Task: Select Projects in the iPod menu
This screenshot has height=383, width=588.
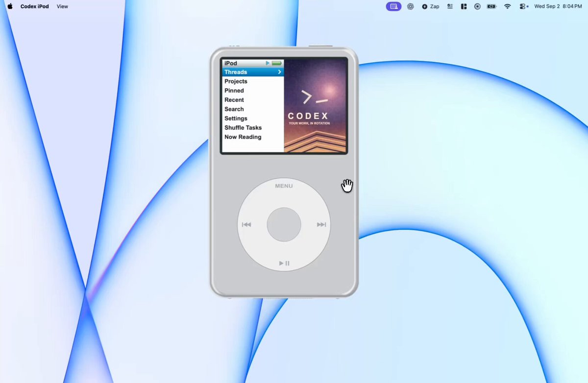Action: pyautogui.click(x=253, y=81)
